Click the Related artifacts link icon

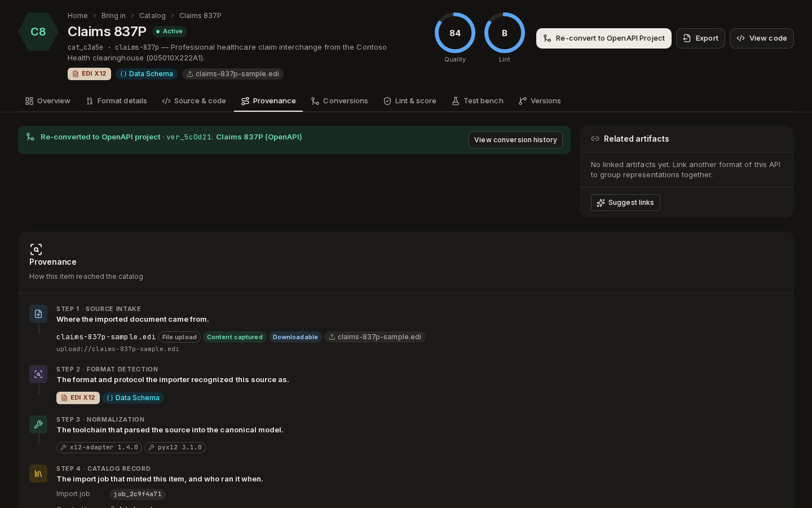595,139
